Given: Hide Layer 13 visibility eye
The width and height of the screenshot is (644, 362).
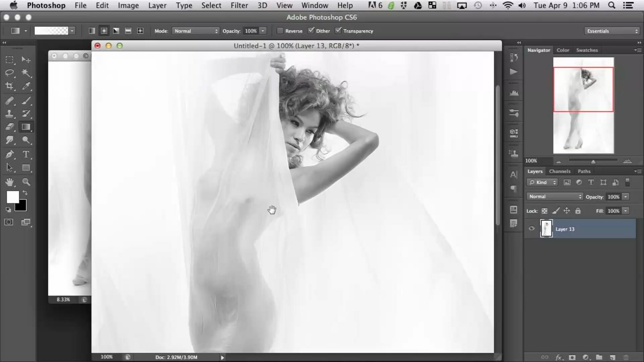Looking at the screenshot, I should 532,229.
